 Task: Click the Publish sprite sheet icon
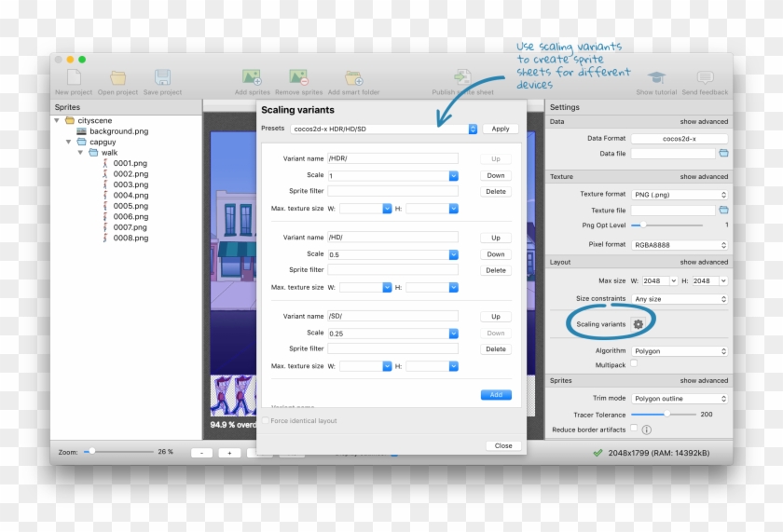click(462, 77)
